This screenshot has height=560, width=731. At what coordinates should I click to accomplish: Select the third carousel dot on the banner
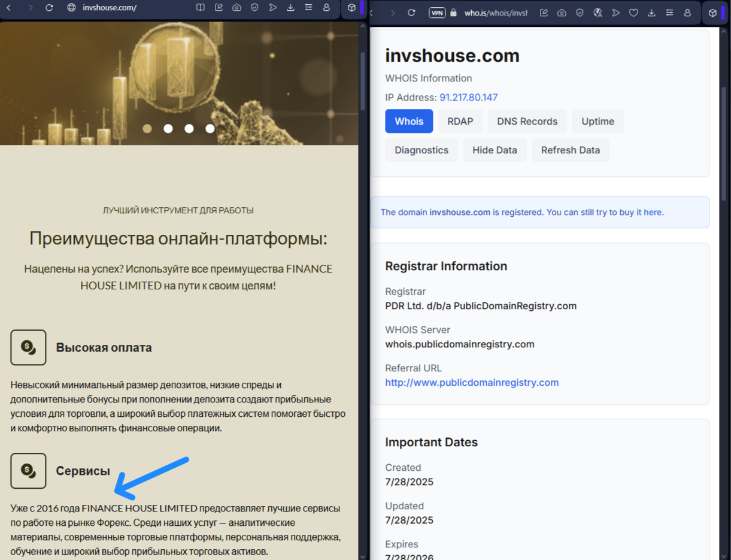pyautogui.click(x=189, y=128)
